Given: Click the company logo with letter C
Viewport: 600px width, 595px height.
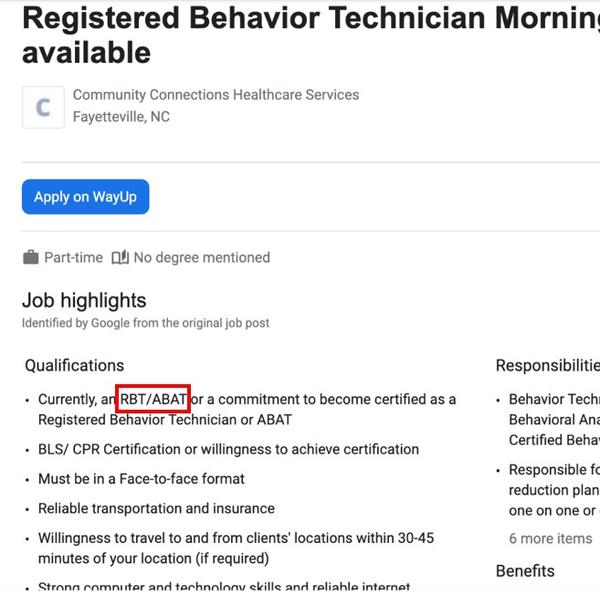Looking at the screenshot, I should (43, 107).
